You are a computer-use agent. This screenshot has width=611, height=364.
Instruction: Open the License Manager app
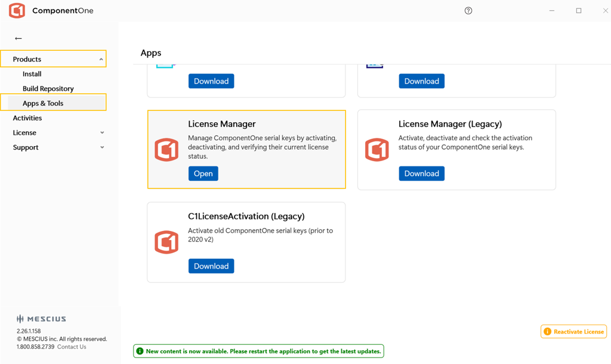[x=203, y=174]
